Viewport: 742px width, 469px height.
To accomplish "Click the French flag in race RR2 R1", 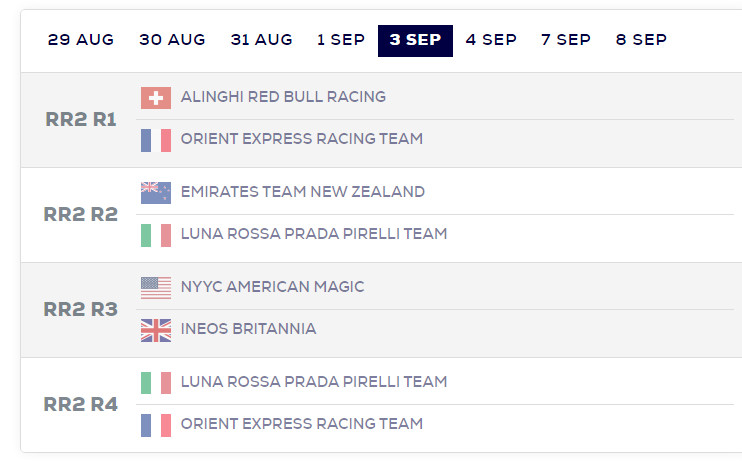I will pos(156,141).
